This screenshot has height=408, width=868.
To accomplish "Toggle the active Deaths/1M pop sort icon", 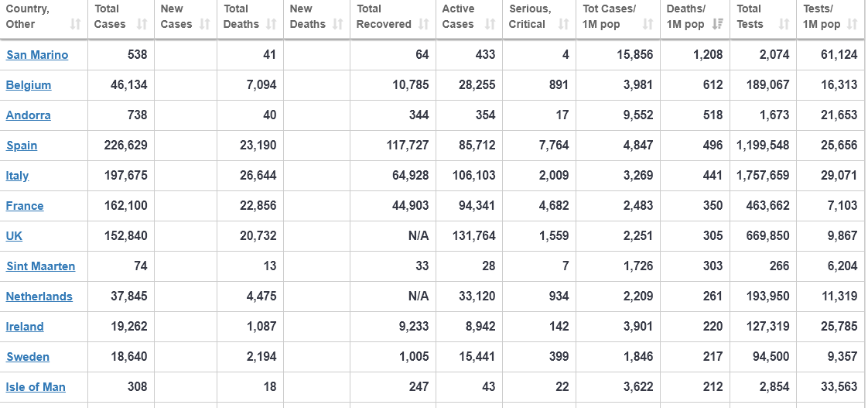I will 717,25.
